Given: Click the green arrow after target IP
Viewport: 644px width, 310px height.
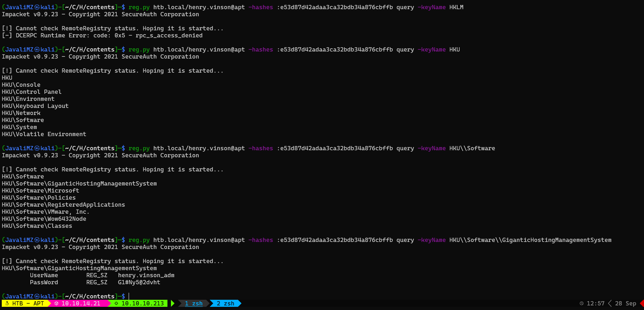Looking at the screenshot, I should (x=173, y=303).
